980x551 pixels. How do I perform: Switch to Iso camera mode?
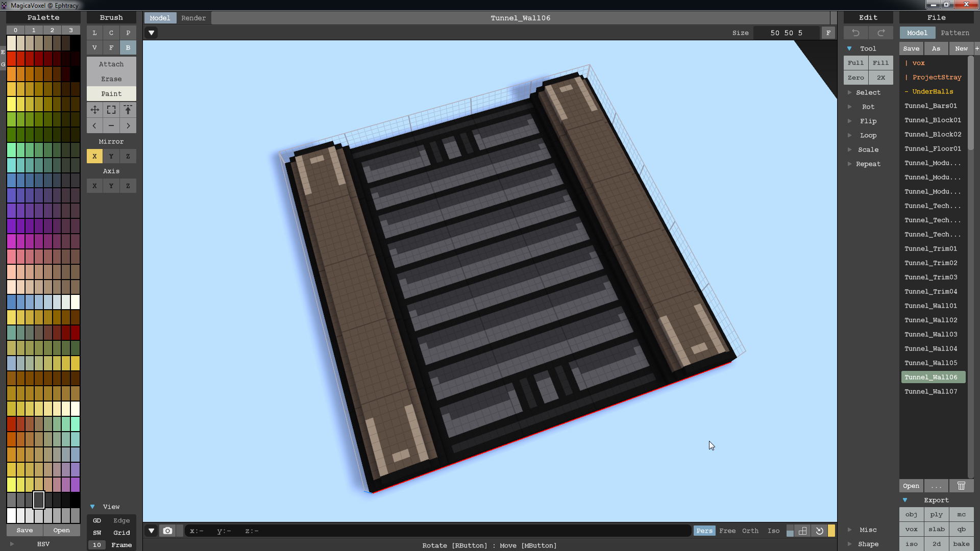click(774, 531)
